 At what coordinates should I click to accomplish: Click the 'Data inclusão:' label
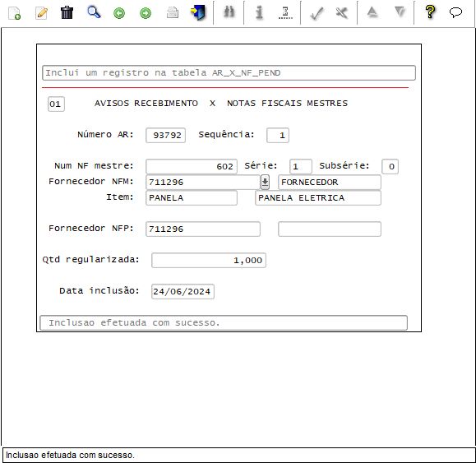pyautogui.click(x=99, y=291)
